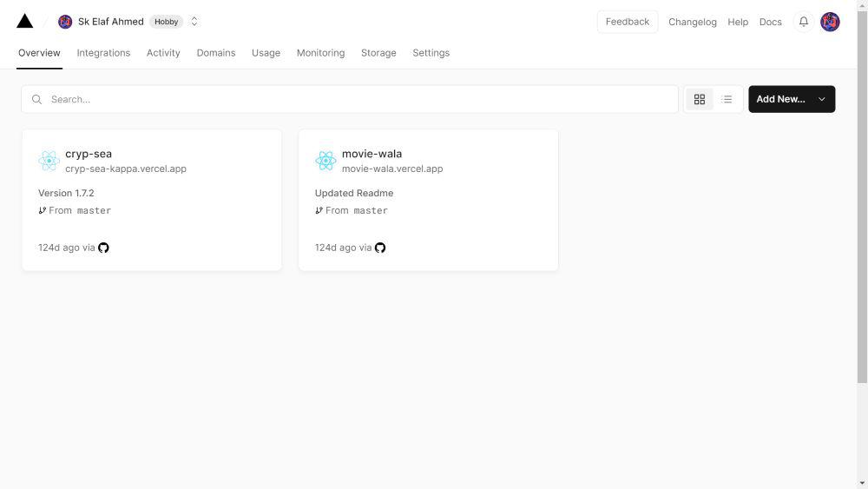Click the Updated Readme commit message

click(x=354, y=194)
